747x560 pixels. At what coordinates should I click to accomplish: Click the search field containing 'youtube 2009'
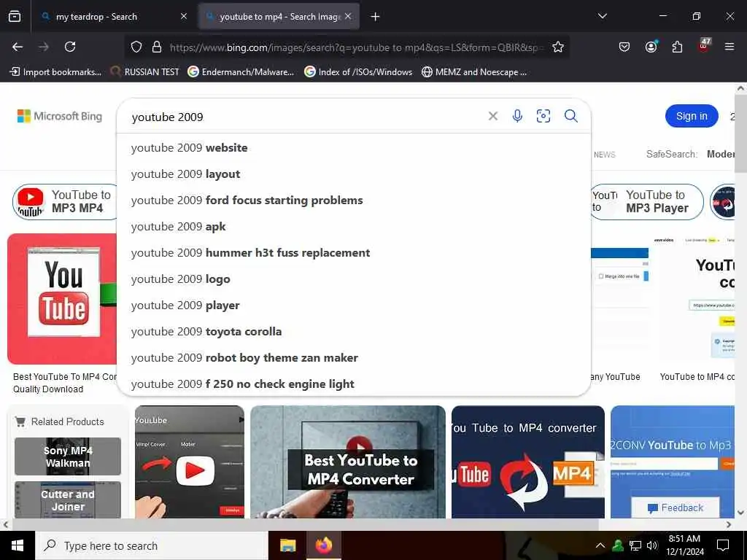pyautogui.click(x=305, y=117)
